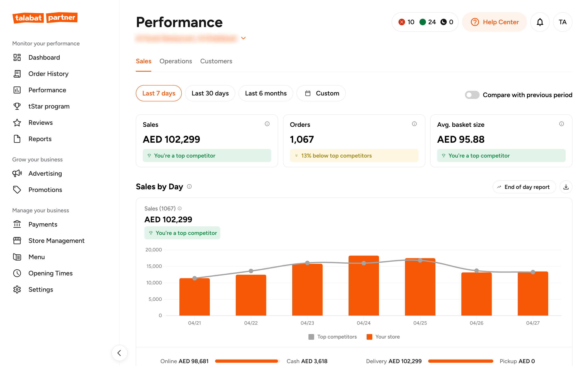The width and height of the screenshot is (588, 366).
Task: Go to tStar program page
Action: click(49, 106)
